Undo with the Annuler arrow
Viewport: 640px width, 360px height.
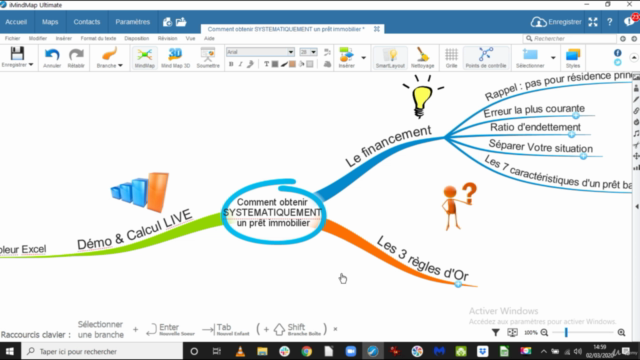52,54
